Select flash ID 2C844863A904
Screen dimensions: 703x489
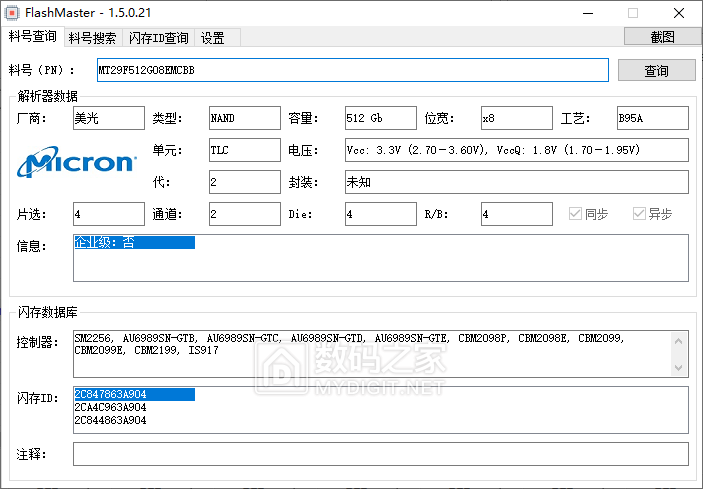coord(110,420)
